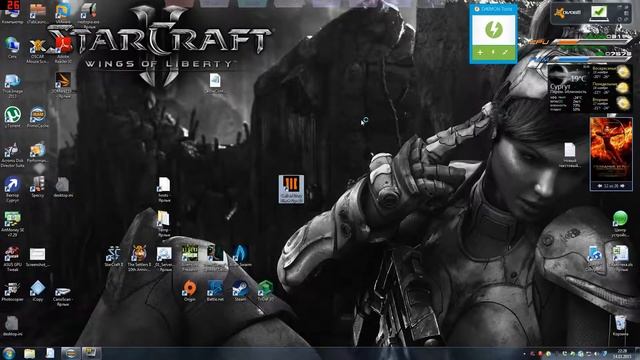Launch Steam from the desktop
Image resolution: width=640 pixels, height=360 pixels.
pyautogui.click(x=240, y=291)
